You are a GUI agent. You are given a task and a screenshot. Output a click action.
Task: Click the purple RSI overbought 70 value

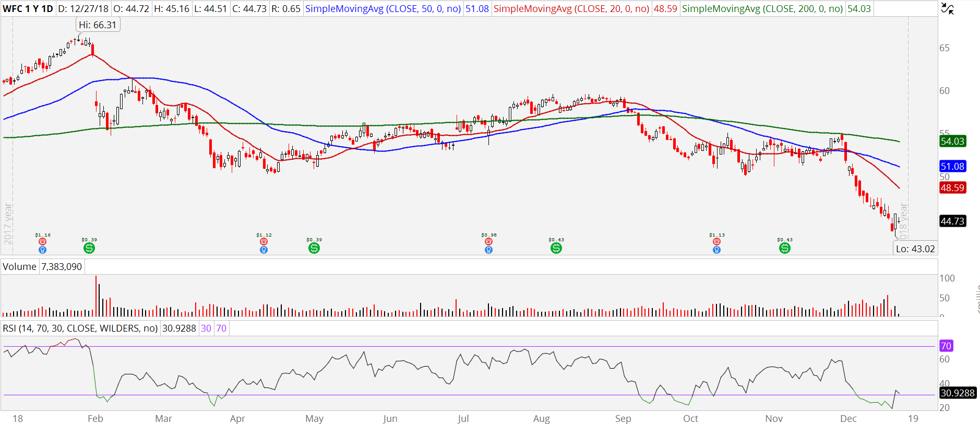click(221, 328)
